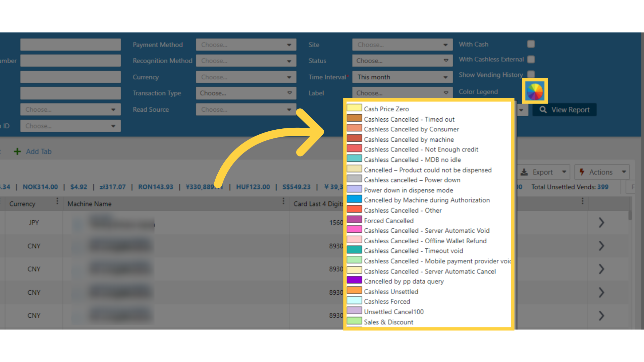
Task: Open the Transaction Type dropdown
Action: [x=246, y=93]
